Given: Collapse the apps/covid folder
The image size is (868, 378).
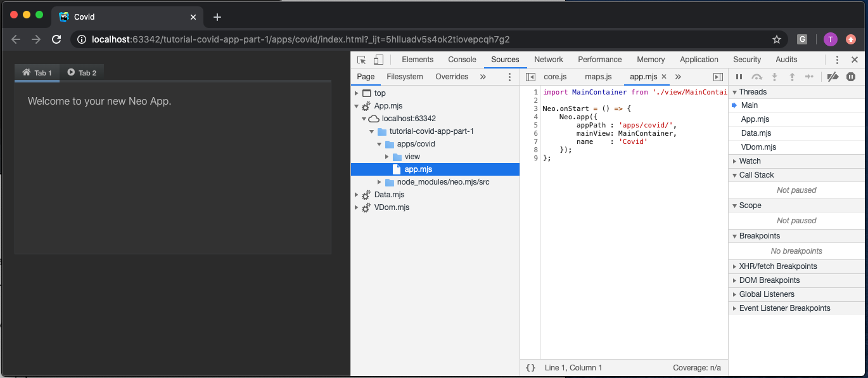Looking at the screenshot, I should (x=379, y=143).
